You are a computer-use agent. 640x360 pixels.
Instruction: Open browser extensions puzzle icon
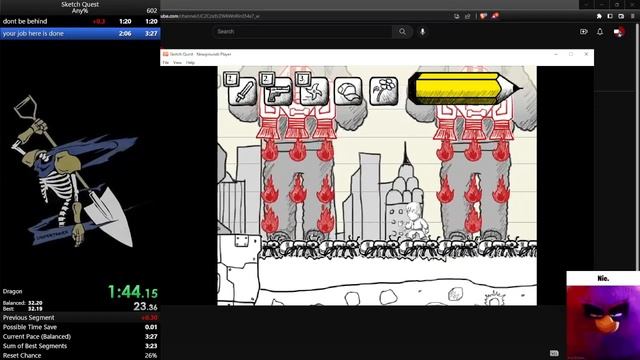[x=599, y=16]
